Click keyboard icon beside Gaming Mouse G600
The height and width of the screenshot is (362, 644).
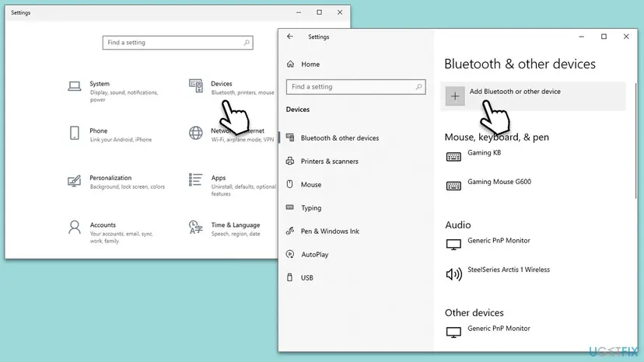[453, 186]
